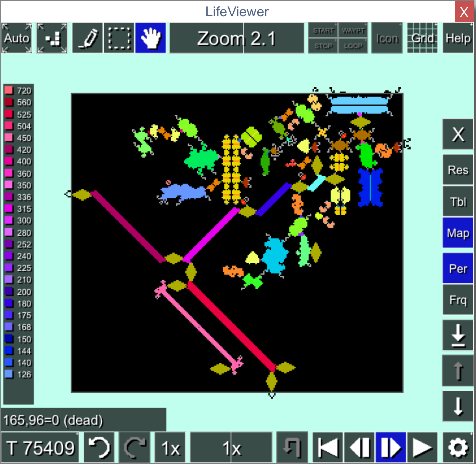Screen dimensions: 476x464
Task: Redo with the curved arrow icon
Action: [x=135, y=447]
